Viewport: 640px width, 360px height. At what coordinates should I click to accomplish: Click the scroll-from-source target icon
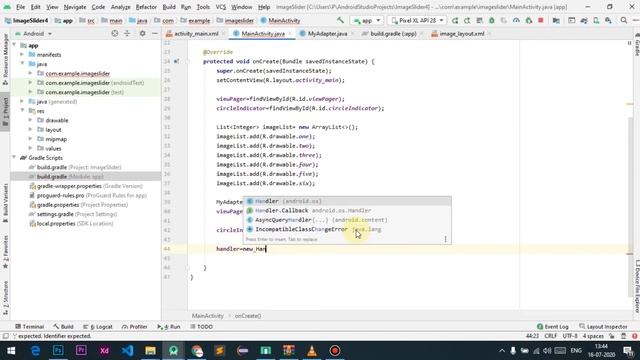(x=115, y=33)
